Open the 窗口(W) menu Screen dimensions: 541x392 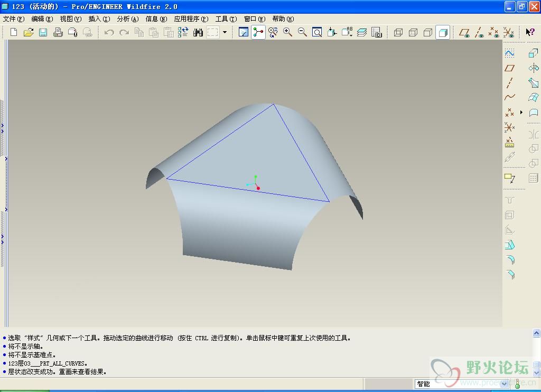(255, 19)
